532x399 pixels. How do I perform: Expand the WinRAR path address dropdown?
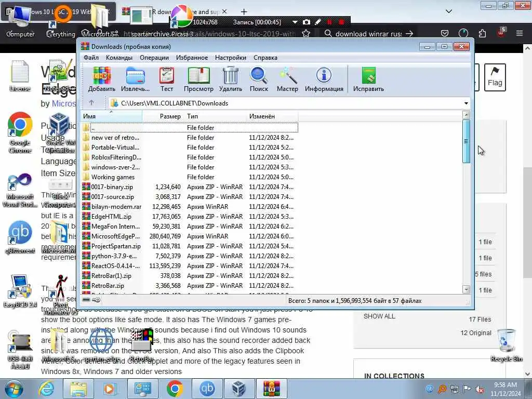coord(466,103)
